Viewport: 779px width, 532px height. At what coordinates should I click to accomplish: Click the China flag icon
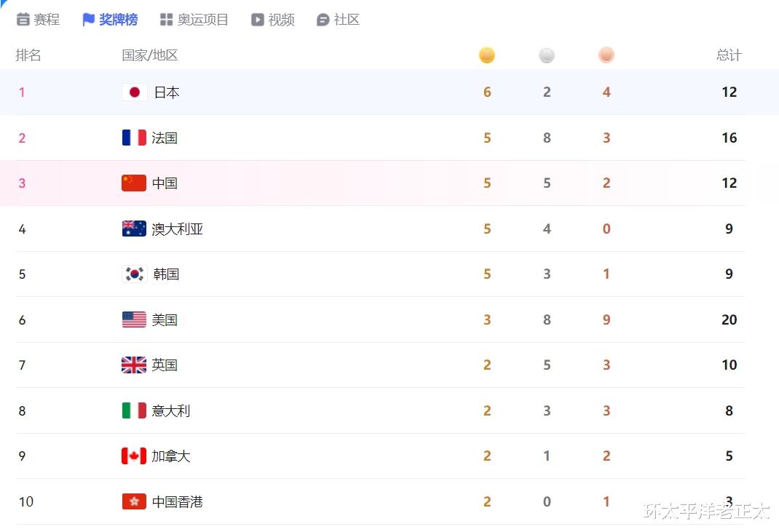point(134,183)
